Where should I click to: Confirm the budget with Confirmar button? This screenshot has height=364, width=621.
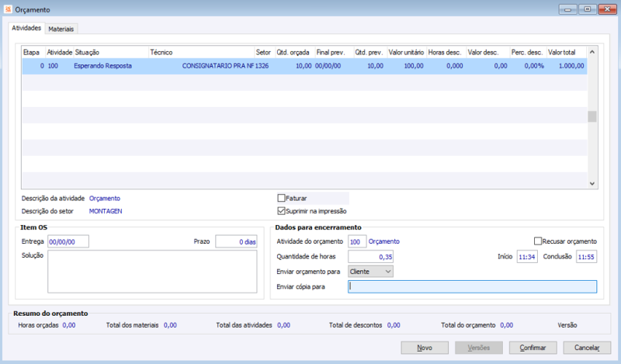(x=533, y=348)
